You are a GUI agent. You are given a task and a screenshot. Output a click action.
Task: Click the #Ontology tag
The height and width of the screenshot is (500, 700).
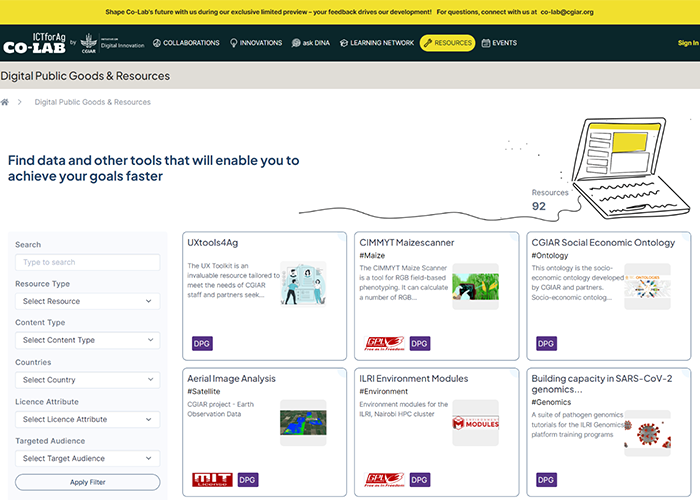[x=550, y=255]
